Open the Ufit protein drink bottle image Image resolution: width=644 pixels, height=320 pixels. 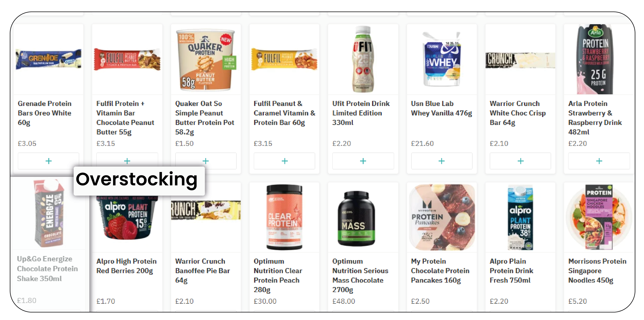click(363, 60)
